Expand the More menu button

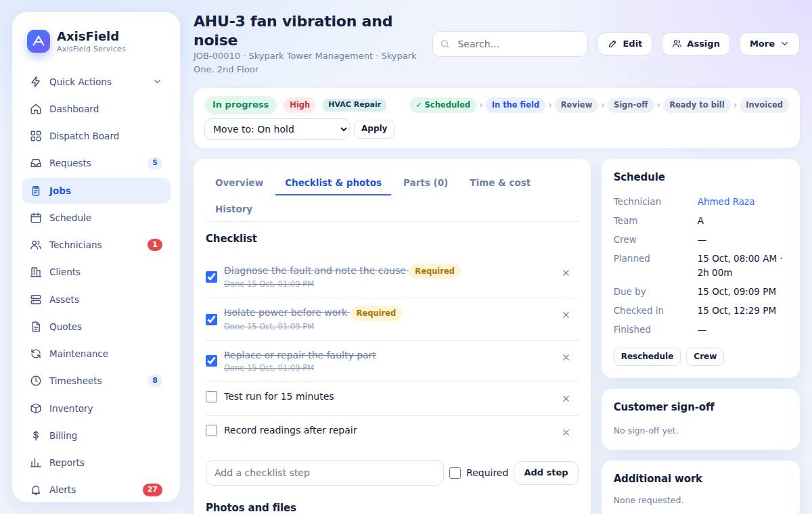tap(769, 44)
